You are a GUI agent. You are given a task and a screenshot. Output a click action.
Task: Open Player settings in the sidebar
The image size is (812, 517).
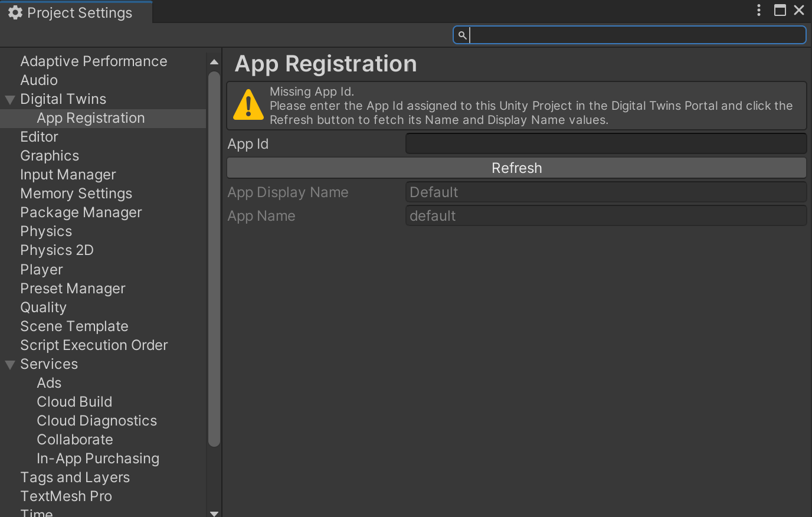pos(41,269)
